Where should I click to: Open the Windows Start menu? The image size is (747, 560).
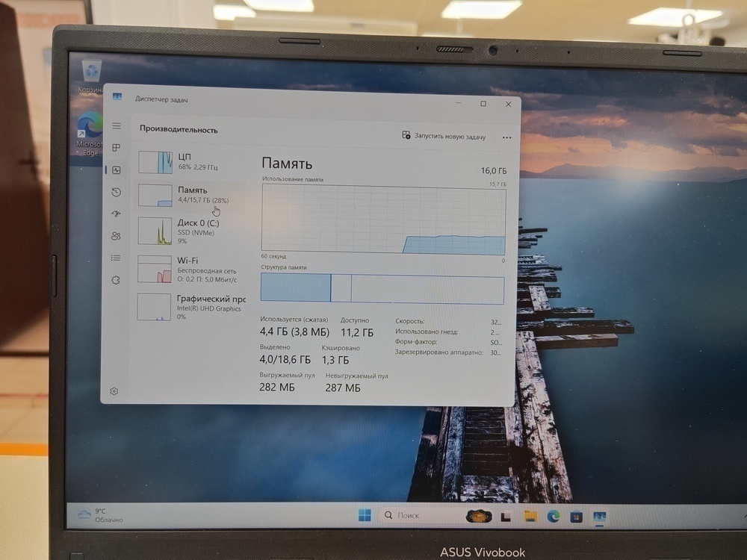tap(365, 515)
